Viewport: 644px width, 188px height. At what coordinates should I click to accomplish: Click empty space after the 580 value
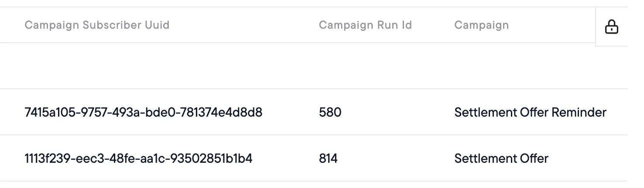point(393,112)
